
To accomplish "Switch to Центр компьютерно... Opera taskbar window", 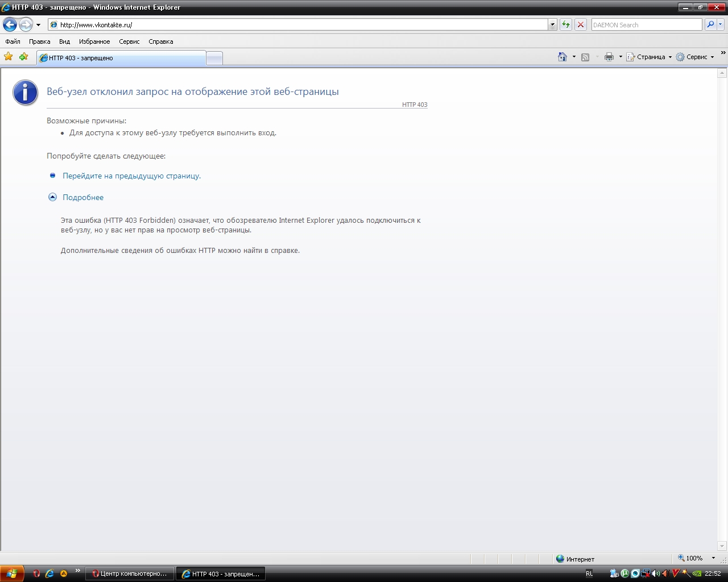I will pos(130,574).
